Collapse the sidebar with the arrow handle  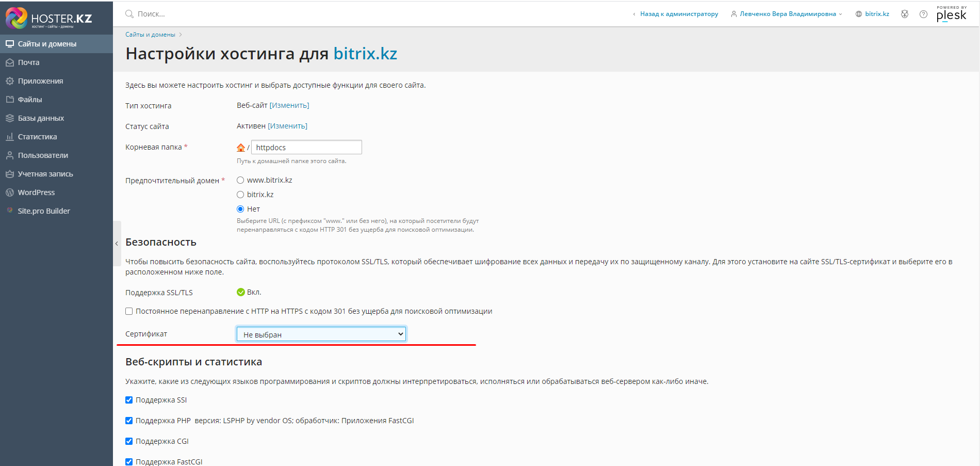(117, 244)
